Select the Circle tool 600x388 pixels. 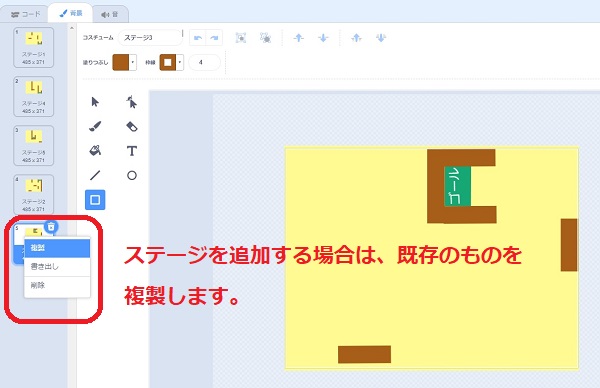(132, 175)
